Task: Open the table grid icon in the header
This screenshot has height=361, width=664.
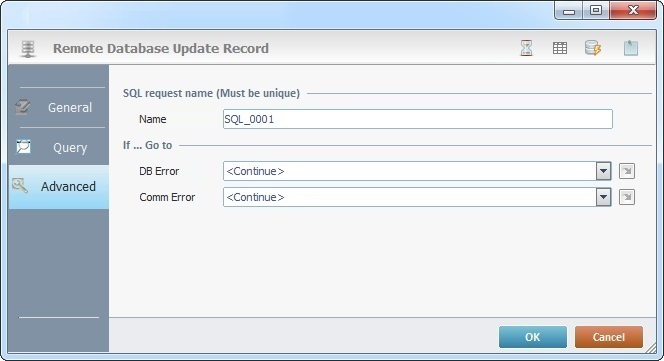Action: [560, 48]
